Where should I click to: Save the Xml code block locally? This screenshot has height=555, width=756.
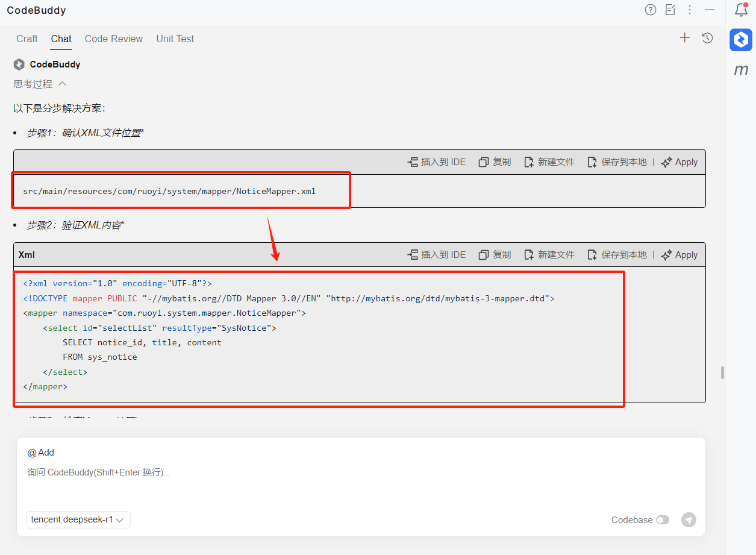point(617,255)
